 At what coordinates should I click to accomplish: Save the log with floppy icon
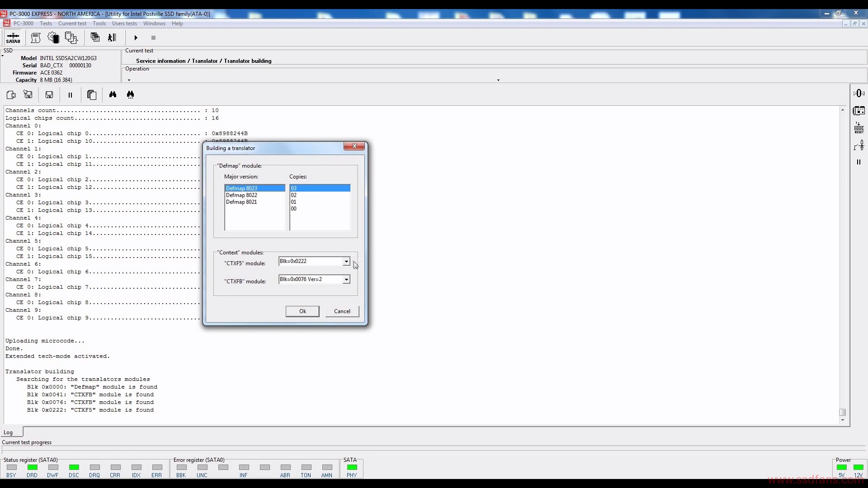pos(49,94)
